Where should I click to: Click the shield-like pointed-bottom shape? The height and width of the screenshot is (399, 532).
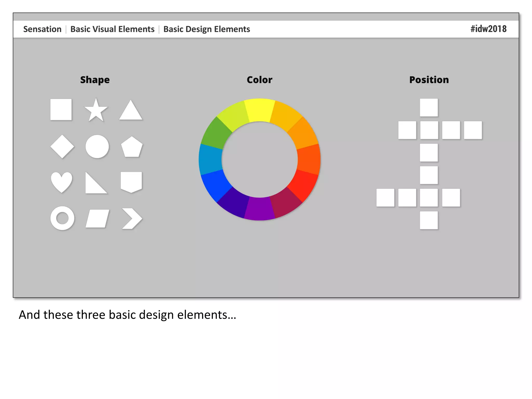[131, 182]
